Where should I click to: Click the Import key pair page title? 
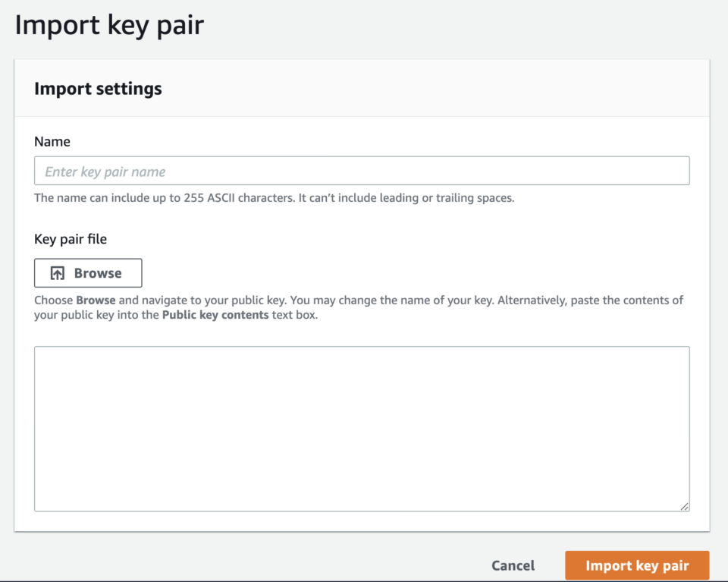(109, 25)
